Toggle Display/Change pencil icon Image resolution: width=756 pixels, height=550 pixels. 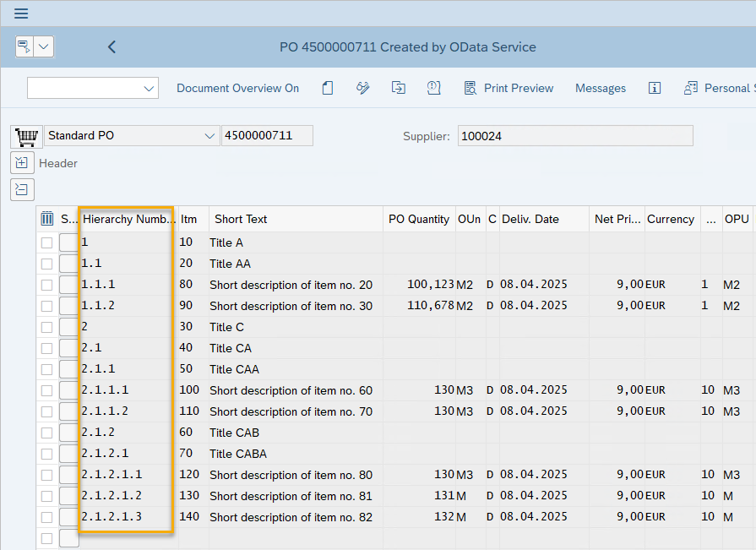coord(363,88)
